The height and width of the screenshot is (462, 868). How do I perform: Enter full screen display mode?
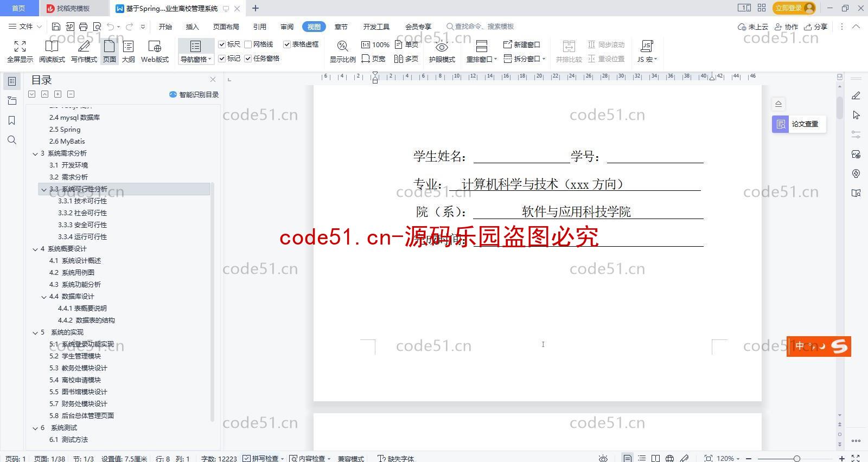20,52
